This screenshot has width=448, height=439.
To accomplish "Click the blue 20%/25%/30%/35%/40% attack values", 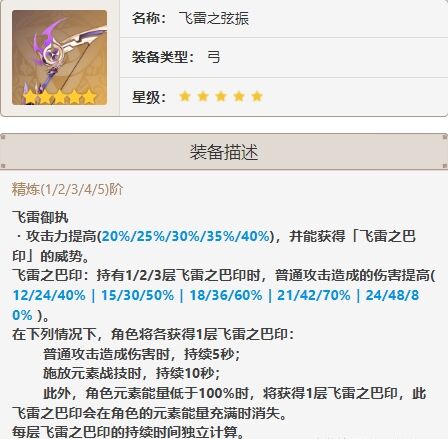I will [186, 236].
